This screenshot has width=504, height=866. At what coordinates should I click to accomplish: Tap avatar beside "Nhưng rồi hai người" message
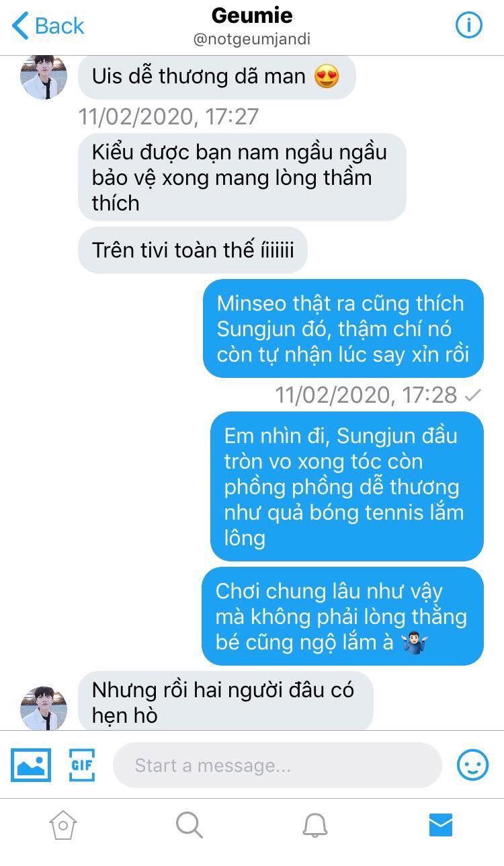click(x=44, y=707)
